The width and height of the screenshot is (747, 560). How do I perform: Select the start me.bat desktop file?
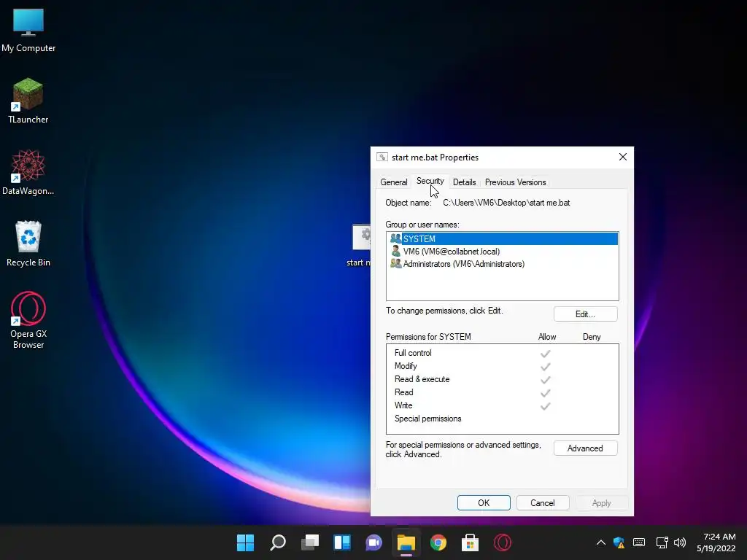[x=360, y=246]
